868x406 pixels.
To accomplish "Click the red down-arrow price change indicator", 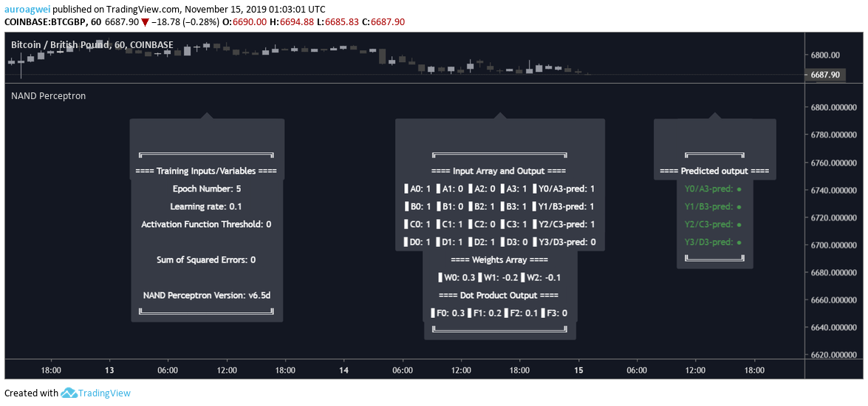I will click(145, 22).
